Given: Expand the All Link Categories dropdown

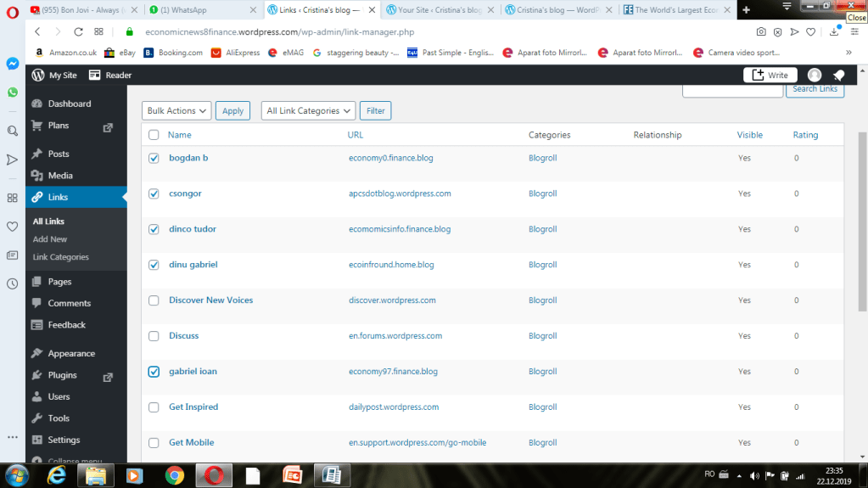Looking at the screenshot, I should [x=308, y=110].
